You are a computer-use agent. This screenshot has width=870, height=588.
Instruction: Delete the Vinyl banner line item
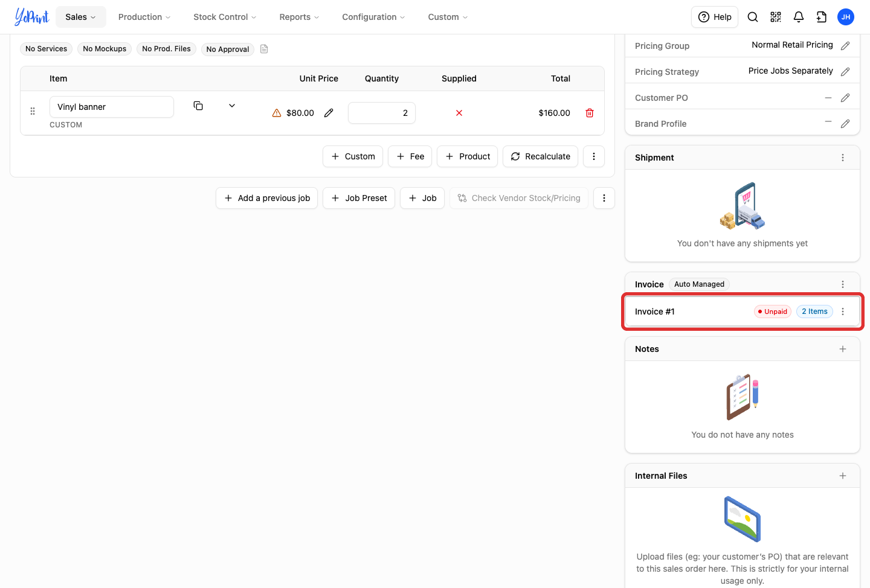click(x=590, y=113)
